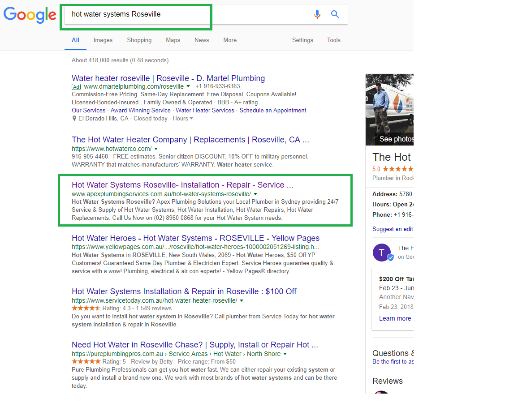The width and height of the screenshot is (518, 420).
Task: Open search Settings
Action: pyautogui.click(x=302, y=40)
